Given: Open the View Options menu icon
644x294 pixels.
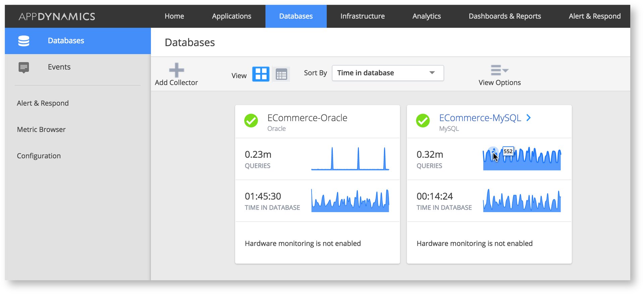Looking at the screenshot, I should point(499,70).
